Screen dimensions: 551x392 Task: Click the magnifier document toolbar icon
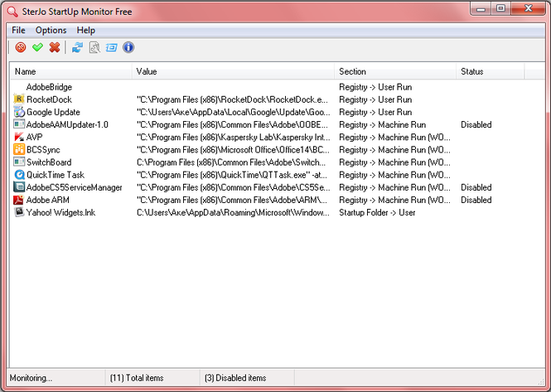94,48
